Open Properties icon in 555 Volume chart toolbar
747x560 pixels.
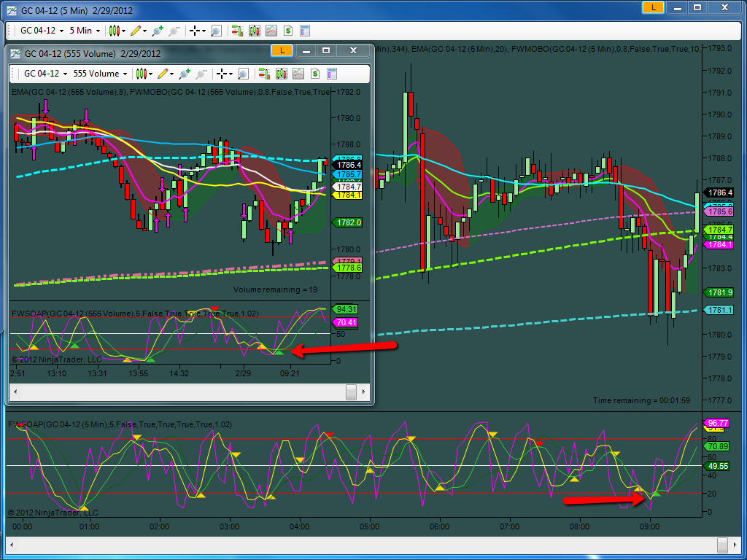pos(332,74)
